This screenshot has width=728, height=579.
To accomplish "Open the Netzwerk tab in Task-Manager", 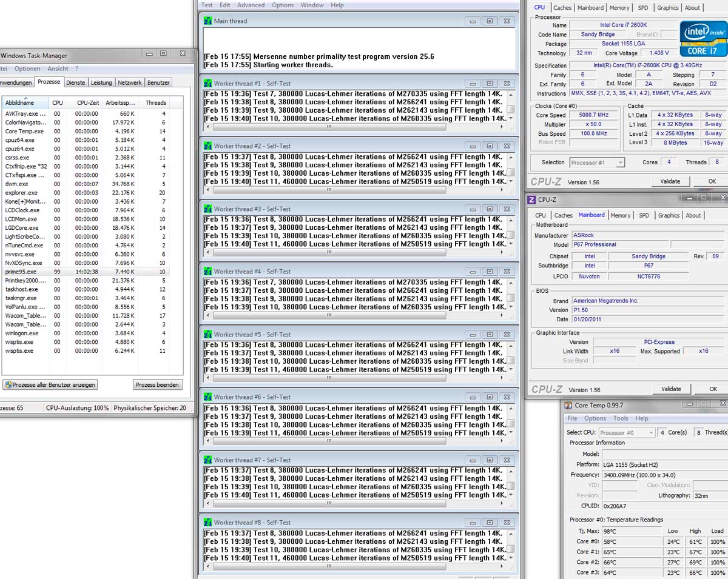I will (129, 82).
